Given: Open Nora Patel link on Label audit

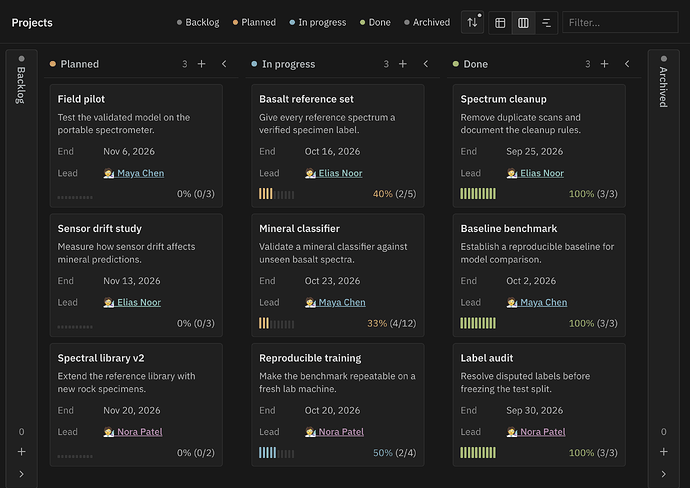Looking at the screenshot, I should [x=543, y=432].
